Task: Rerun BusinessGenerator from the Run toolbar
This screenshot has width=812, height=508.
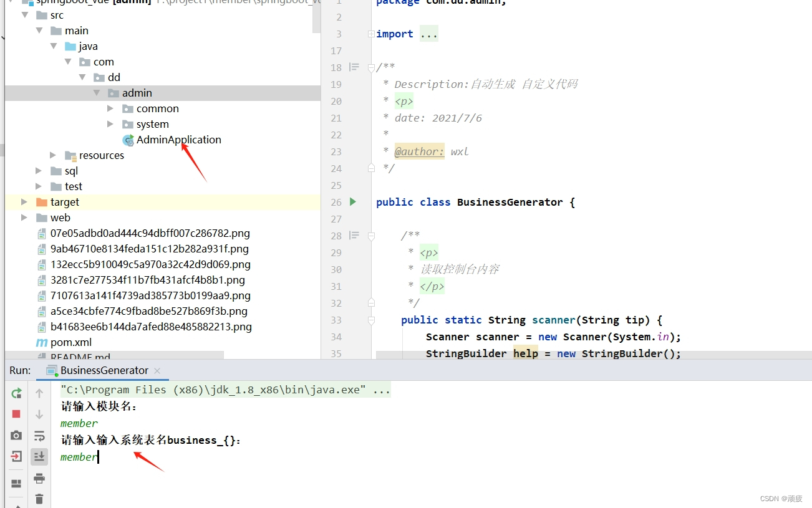Action: tap(16, 393)
